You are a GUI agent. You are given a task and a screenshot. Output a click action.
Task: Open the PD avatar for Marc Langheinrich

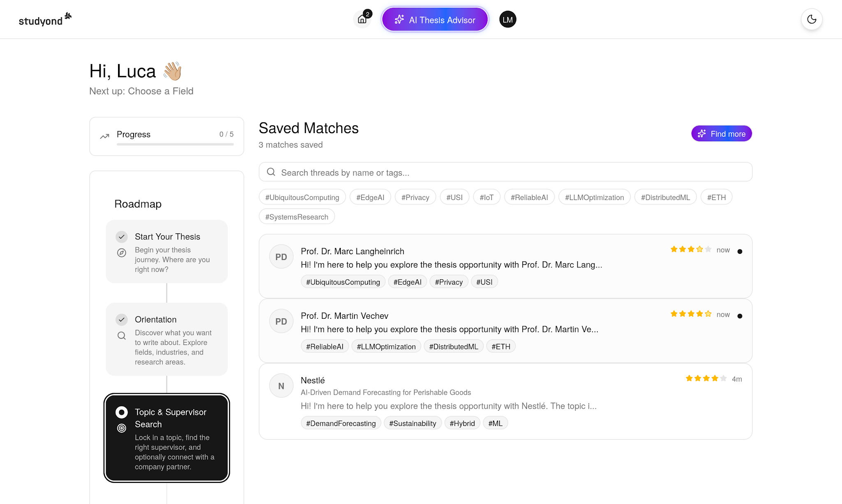tap(281, 257)
